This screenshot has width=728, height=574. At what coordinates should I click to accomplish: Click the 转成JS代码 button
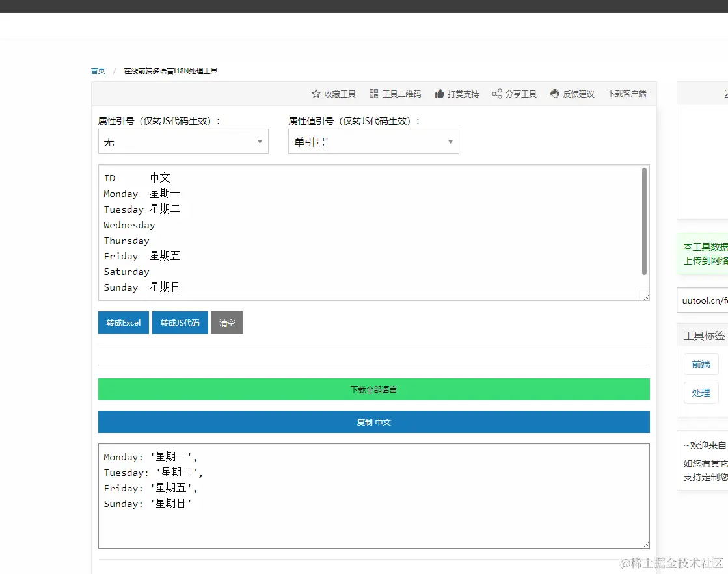click(180, 322)
